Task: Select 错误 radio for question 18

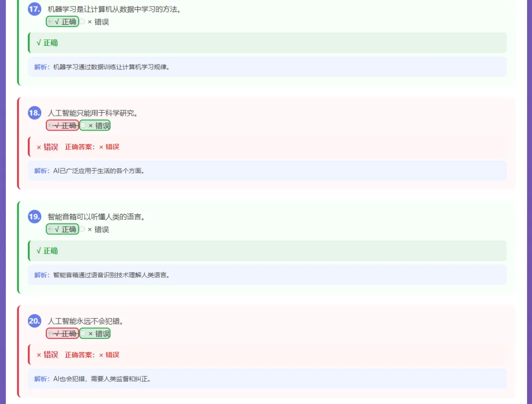Action: coord(83,125)
